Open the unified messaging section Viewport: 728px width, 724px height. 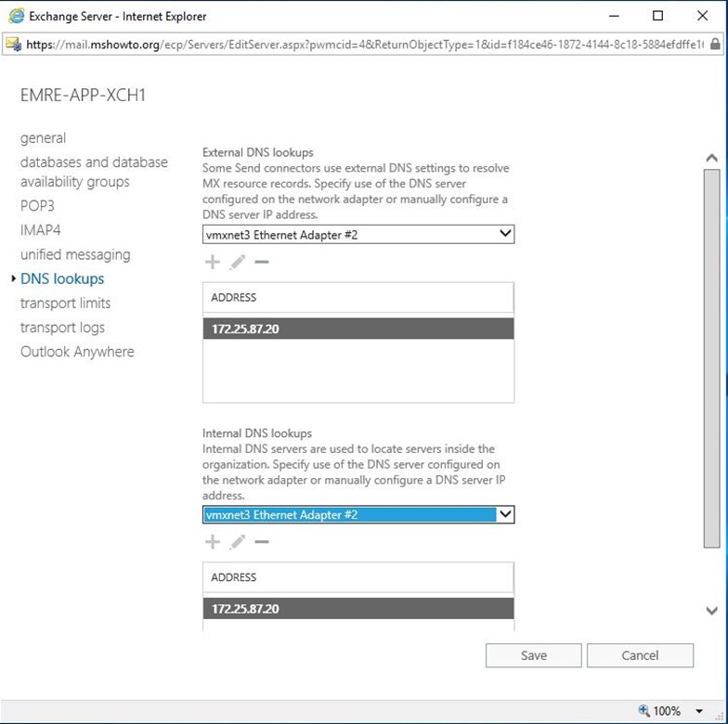tap(75, 254)
